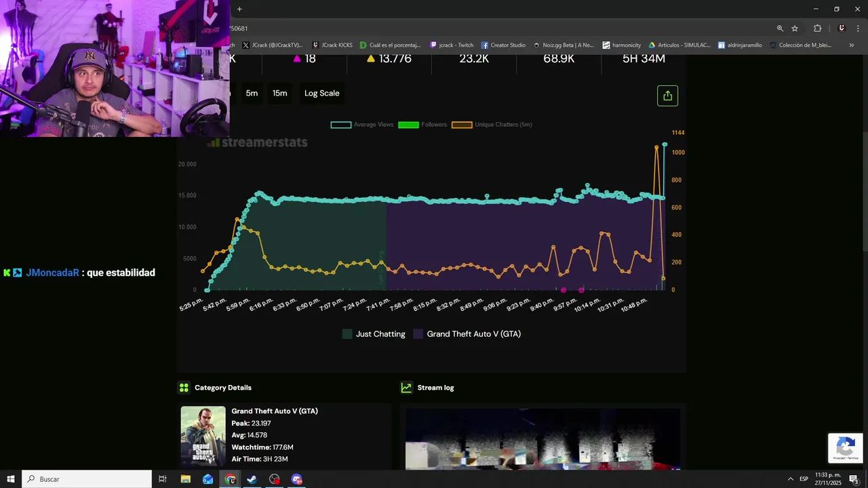Click the 'Watchtime: 177.6M' stat
The width and height of the screenshot is (868, 488).
(x=262, y=447)
